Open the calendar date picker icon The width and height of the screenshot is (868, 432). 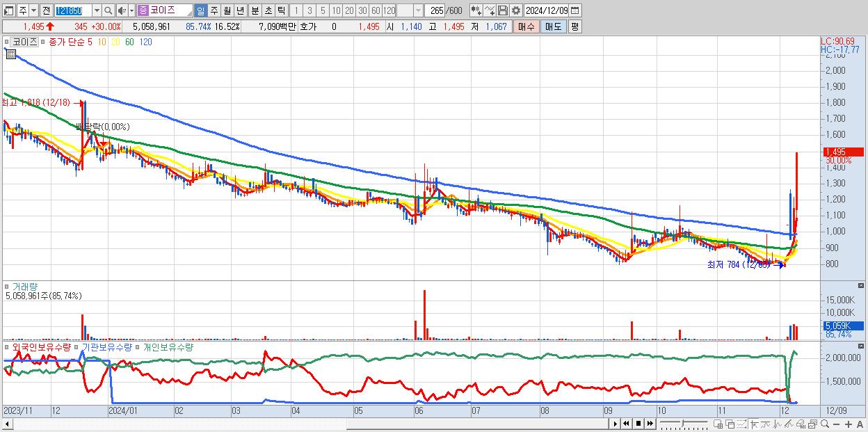click(x=575, y=10)
